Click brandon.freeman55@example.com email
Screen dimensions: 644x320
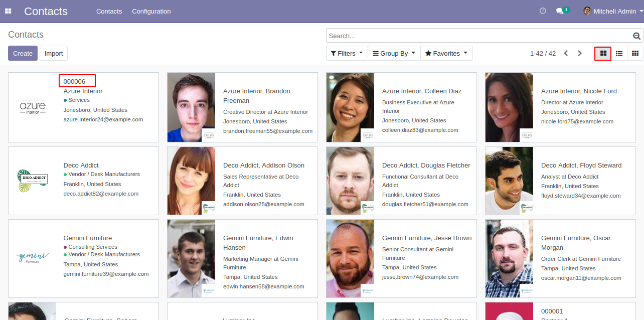tap(268, 131)
